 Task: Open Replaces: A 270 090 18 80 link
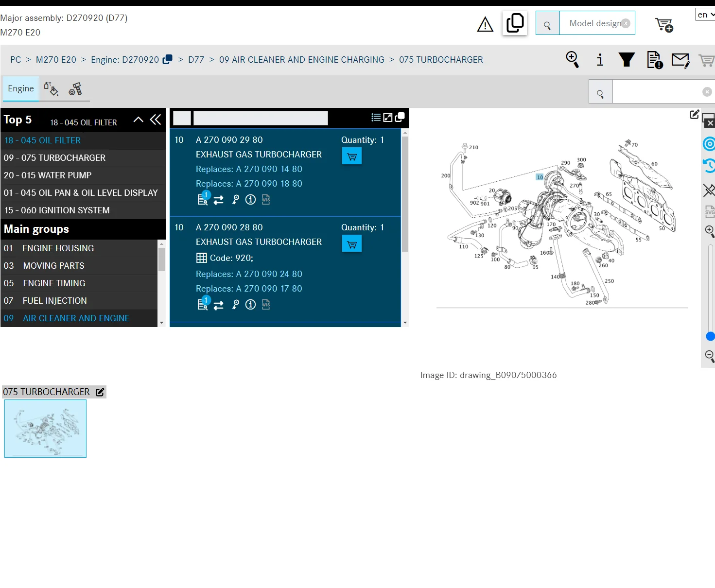click(249, 184)
